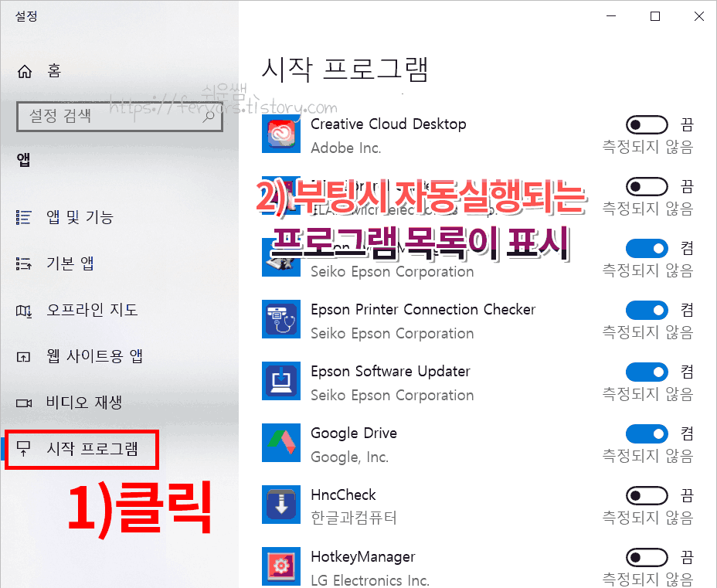Click the HncCheck app icon

pyautogui.click(x=281, y=505)
